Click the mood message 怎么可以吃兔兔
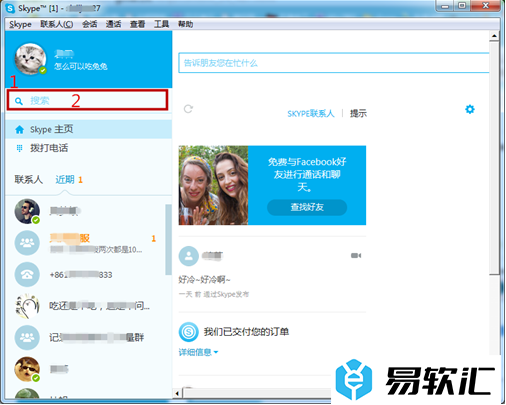The image size is (506, 405). pyautogui.click(x=81, y=67)
